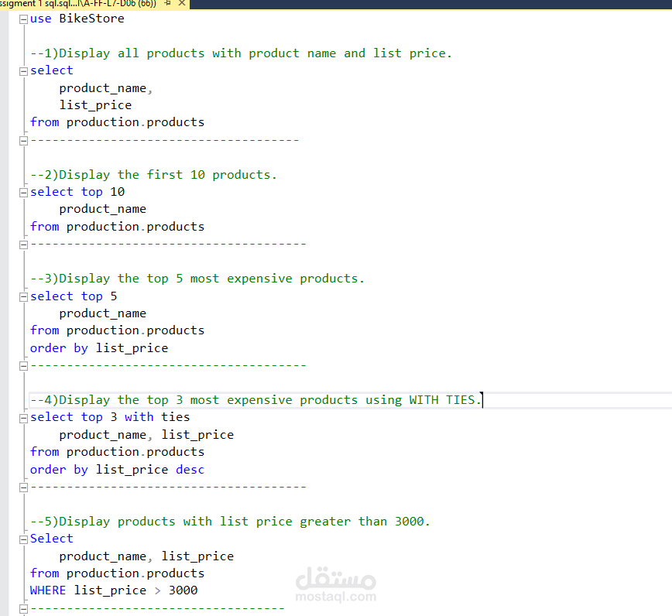672x616 pixels.
Task: Collapse 'select top 3 with ties' block
Action: (23, 418)
